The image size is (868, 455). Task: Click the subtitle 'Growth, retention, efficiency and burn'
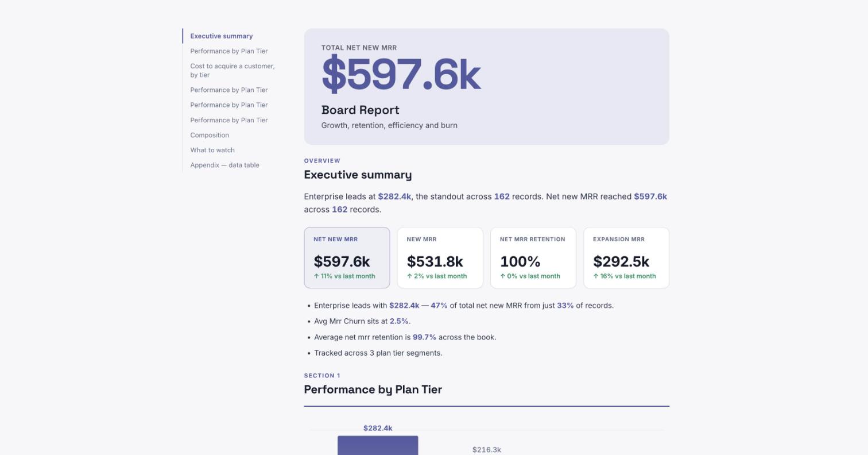click(389, 126)
